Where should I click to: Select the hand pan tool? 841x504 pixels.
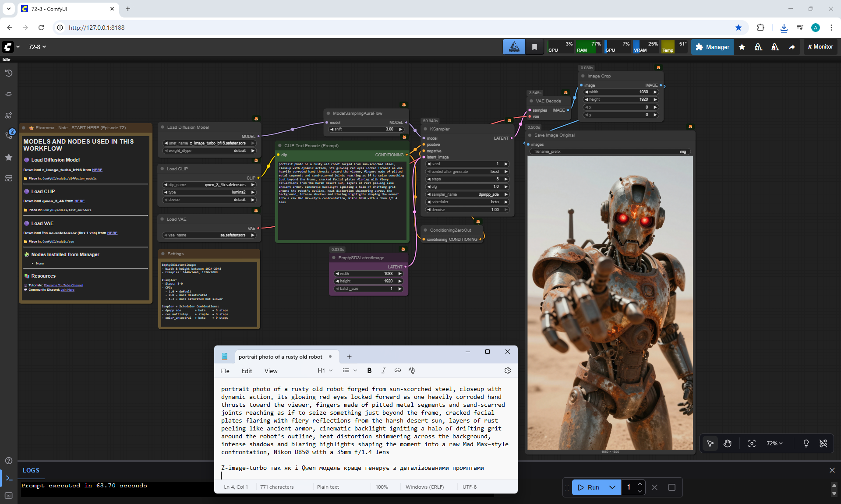tap(728, 444)
